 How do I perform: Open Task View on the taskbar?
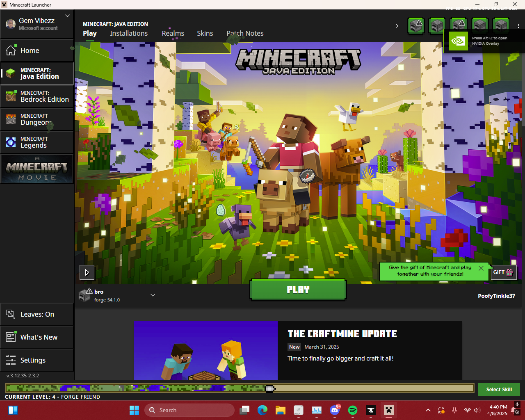tap(245, 410)
